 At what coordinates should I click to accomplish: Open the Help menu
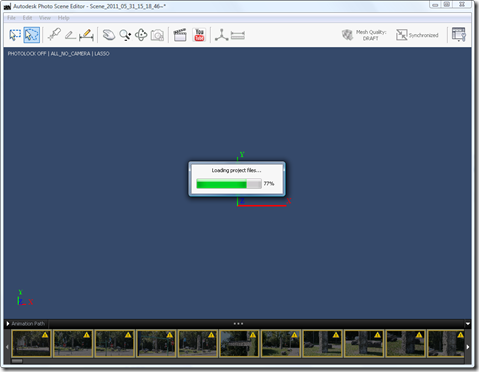click(63, 18)
